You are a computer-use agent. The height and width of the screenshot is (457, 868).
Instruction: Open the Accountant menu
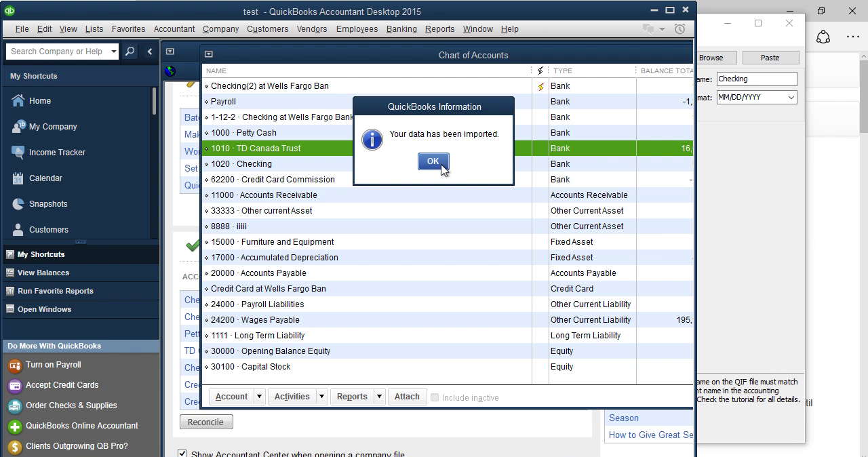point(174,29)
